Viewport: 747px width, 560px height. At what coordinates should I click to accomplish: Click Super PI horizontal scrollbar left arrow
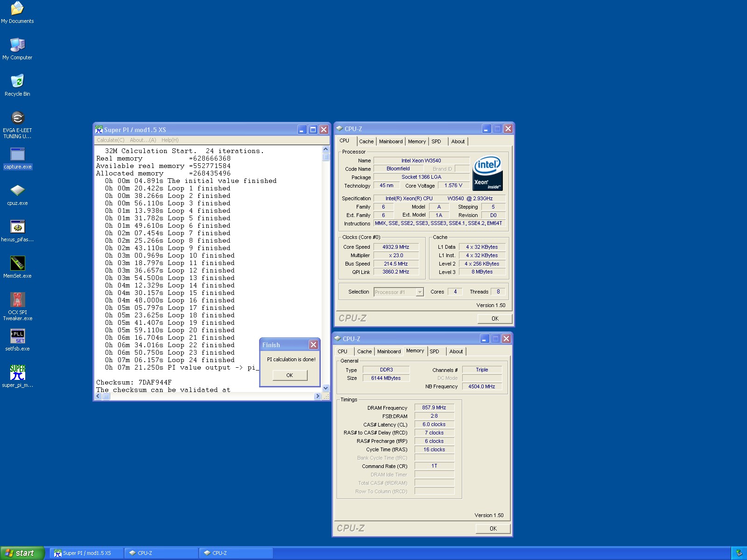98,396
